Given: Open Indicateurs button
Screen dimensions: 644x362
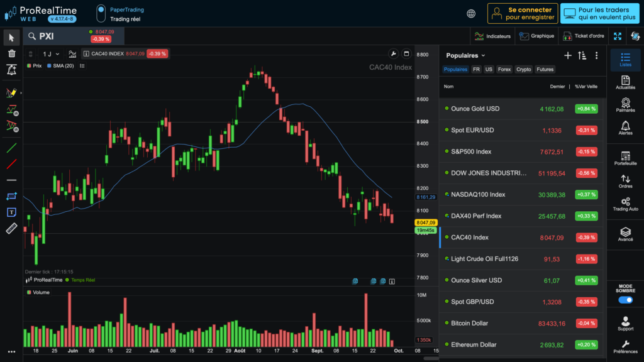Looking at the screenshot, I should click(x=492, y=36).
